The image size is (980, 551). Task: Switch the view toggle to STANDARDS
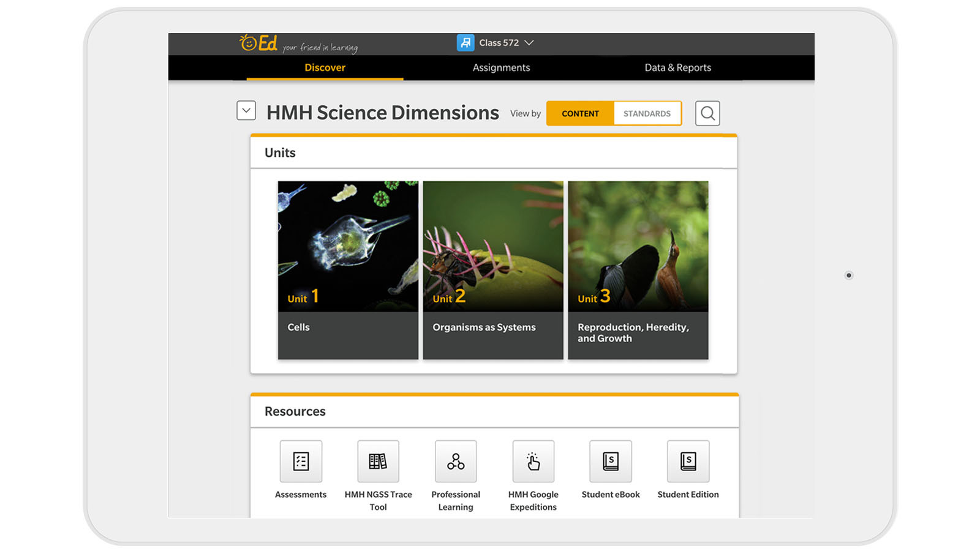tap(647, 113)
